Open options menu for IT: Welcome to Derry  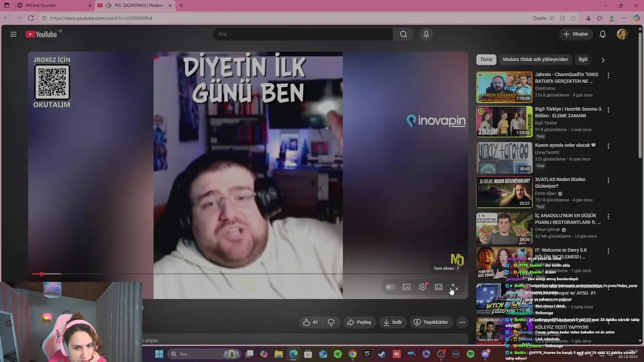pos(608,251)
